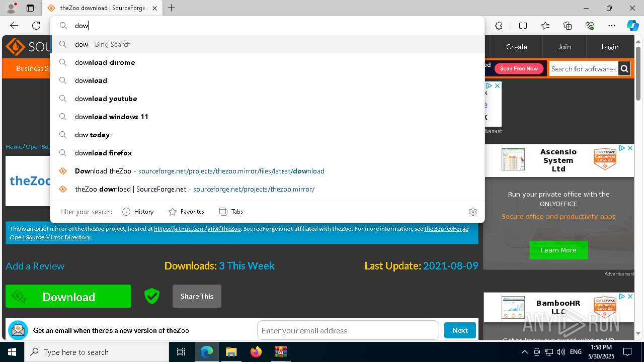Filter suggestions by Tabs
Screen dimensions: 644x362
coord(231,212)
